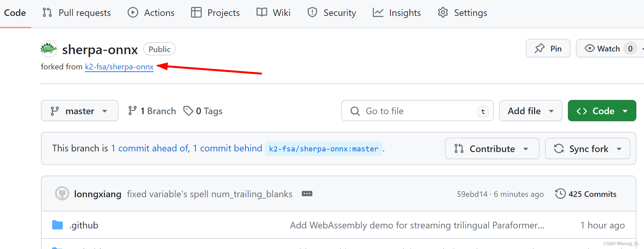Screen dimensions: 644x249
Task: Click the Settings gear icon
Action: (443, 13)
